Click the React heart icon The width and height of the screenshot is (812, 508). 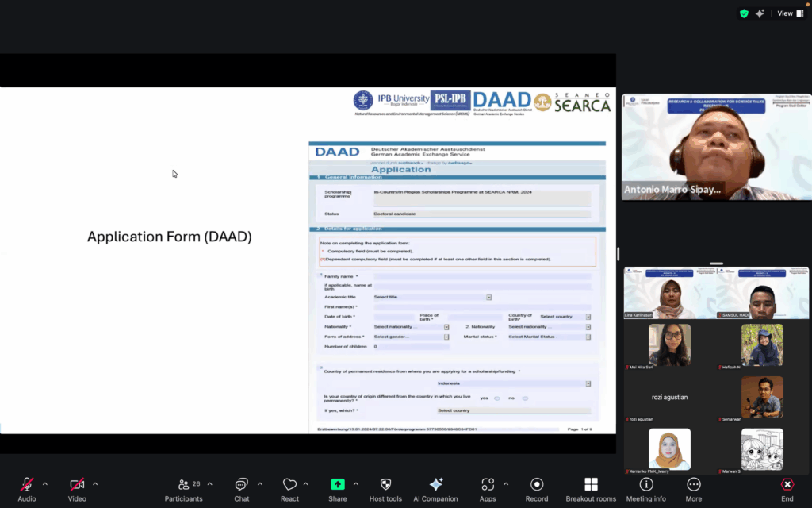[289, 485]
